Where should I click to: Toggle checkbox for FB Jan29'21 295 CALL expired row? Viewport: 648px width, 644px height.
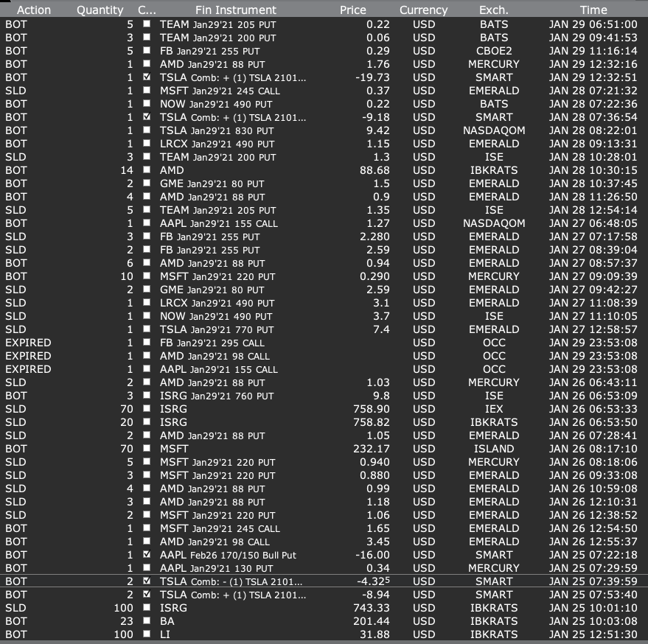pos(147,342)
